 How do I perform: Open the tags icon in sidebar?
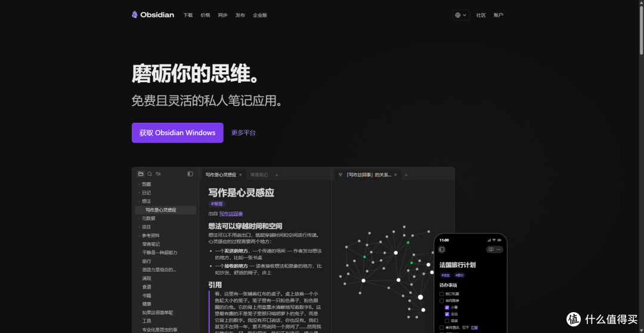click(158, 174)
